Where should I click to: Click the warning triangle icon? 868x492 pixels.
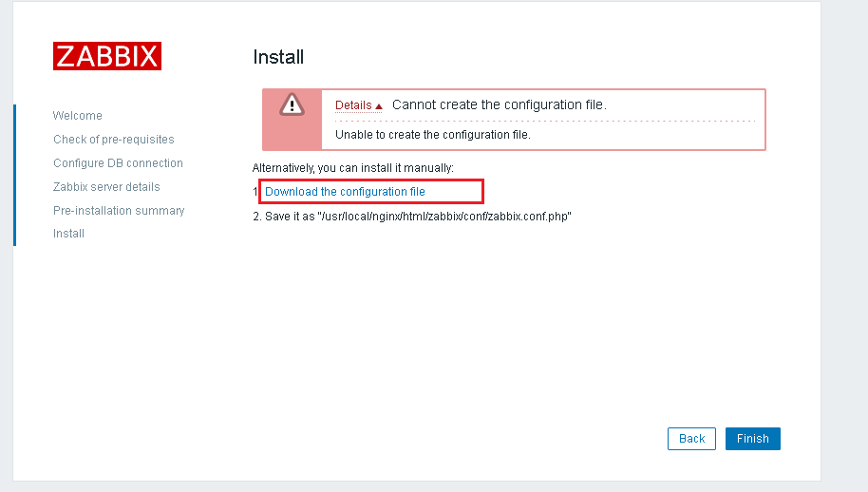click(292, 104)
